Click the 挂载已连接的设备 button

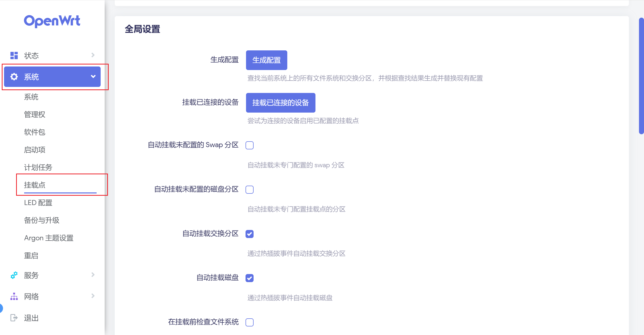pyautogui.click(x=280, y=103)
